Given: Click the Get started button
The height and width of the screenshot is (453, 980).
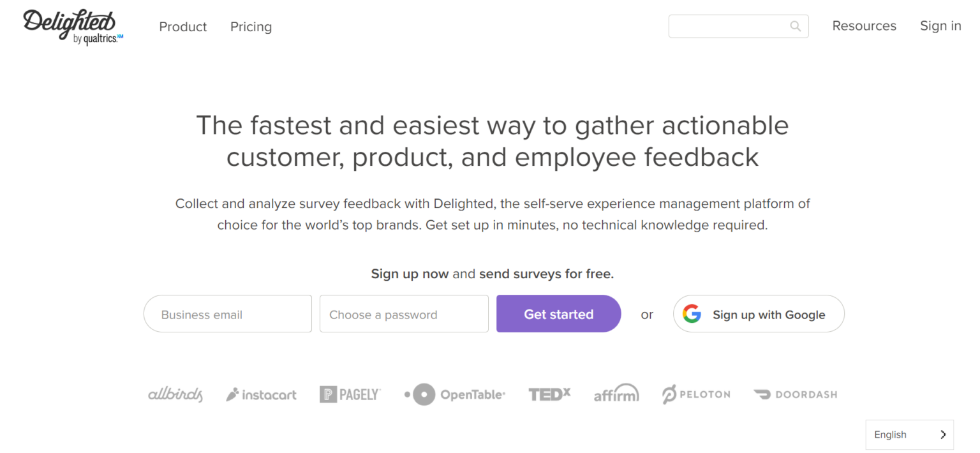Looking at the screenshot, I should [558, 314].
